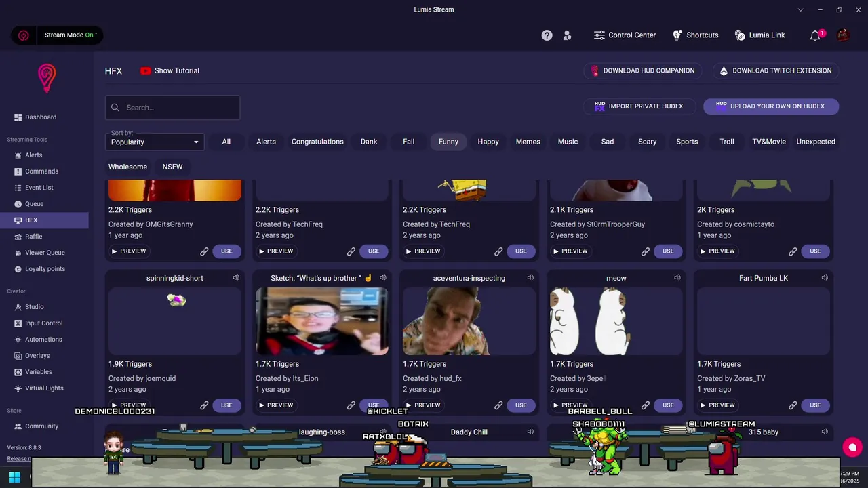Image resolution: width=868 pixels, height=488 pixels.
Task: Open the notifications bell icon
Action: pyautogui.click(x=815, y=35)
